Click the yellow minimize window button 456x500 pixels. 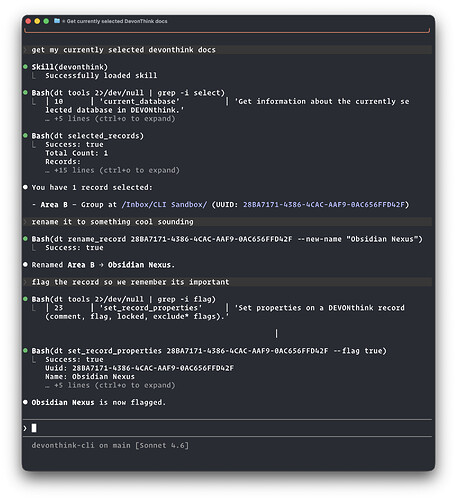(x=37, y=21)
